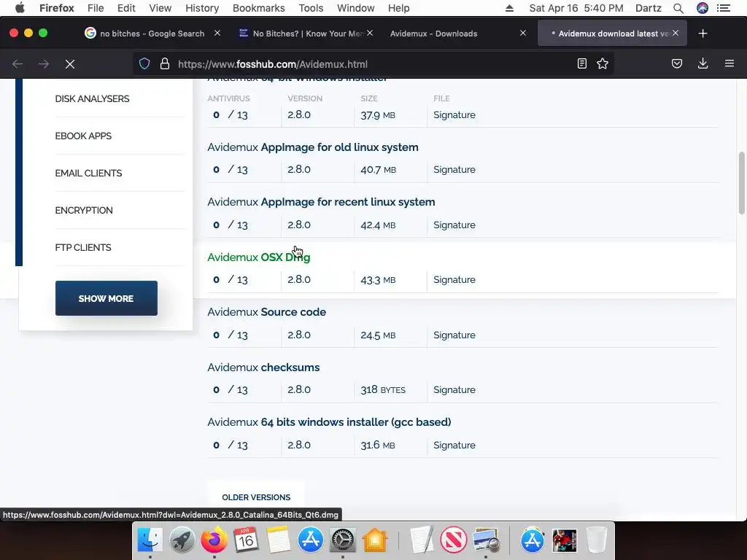The height and width of the screenshot is (560, 747).
Task: Click the Firefox icon in the dock
Action: coord(214,540)
